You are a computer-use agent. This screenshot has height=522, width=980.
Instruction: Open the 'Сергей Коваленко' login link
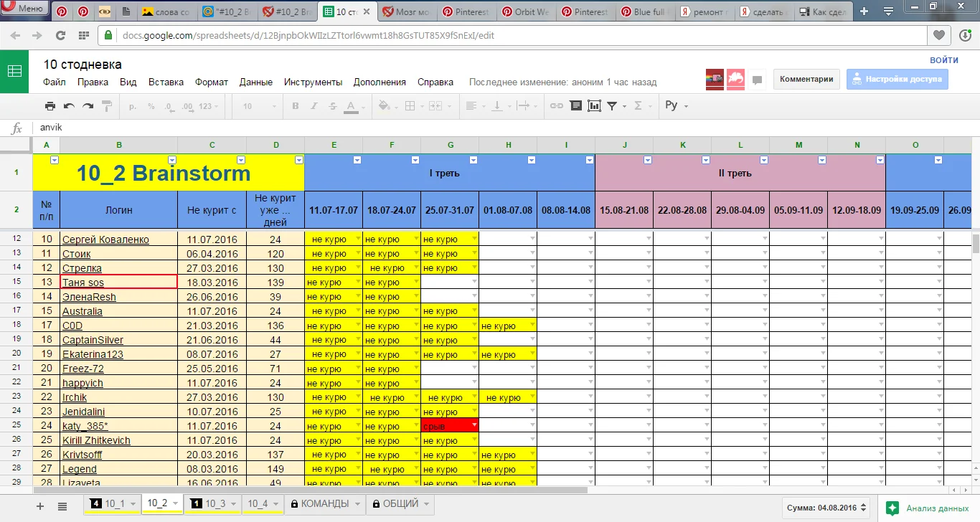(x=105, y=239)
